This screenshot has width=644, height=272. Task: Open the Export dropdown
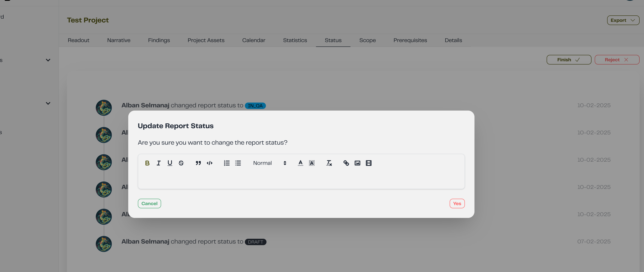tap(623, 20)
